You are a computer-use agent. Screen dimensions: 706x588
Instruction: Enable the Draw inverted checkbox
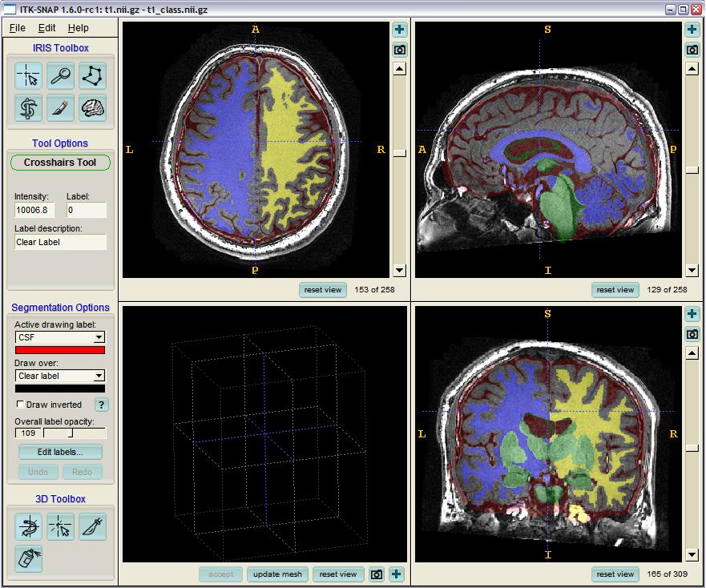[21, 405]
